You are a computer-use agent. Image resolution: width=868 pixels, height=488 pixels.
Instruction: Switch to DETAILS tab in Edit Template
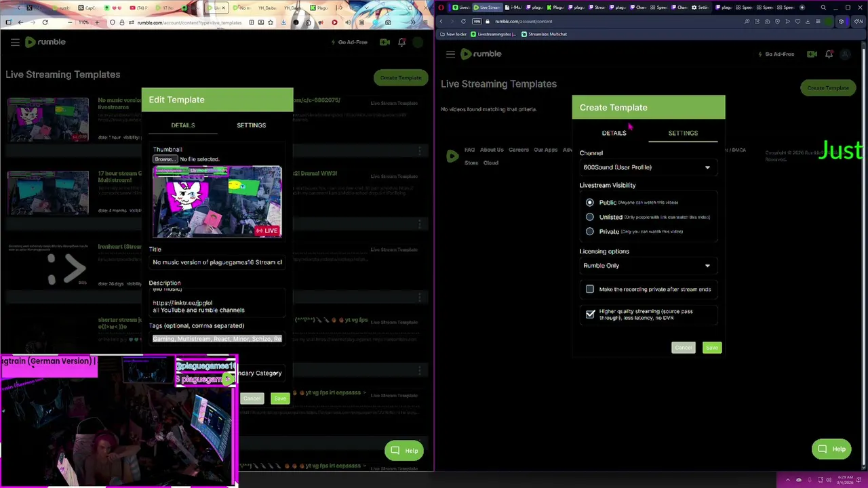coord(183,125)
